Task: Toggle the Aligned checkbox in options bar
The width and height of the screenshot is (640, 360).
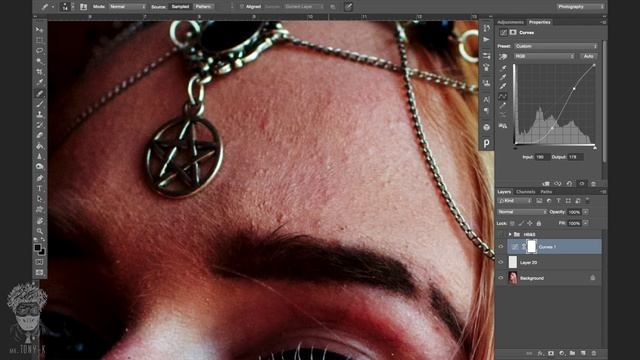Action: point(242,7)
